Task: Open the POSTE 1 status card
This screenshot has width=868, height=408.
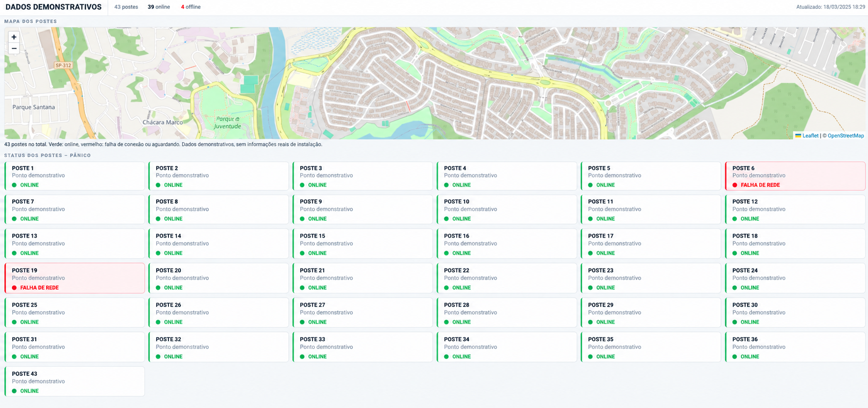Action: (75, 176)
